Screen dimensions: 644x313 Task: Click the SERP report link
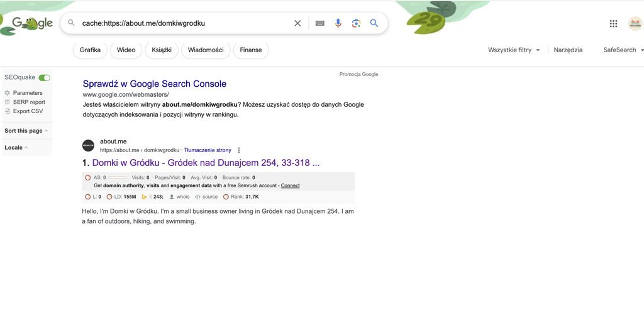29,102
